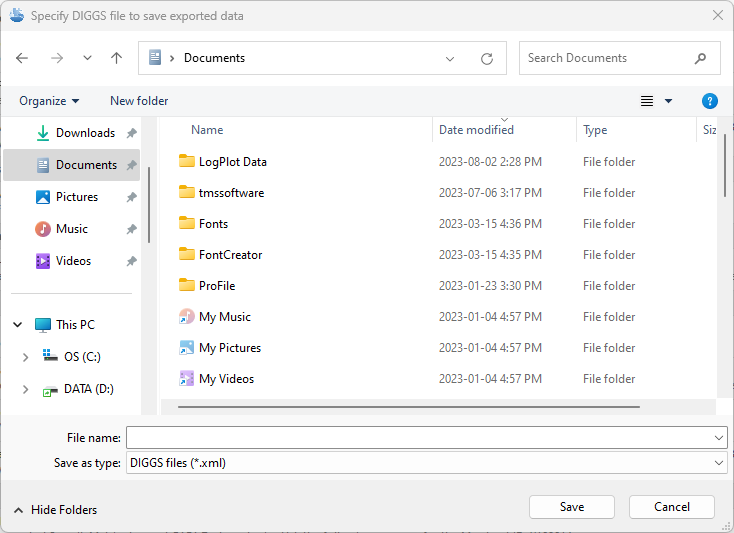The height and width of the screenshot is (533, 734).
Task: Hide the folders pane
Action: tap(55, 510)
